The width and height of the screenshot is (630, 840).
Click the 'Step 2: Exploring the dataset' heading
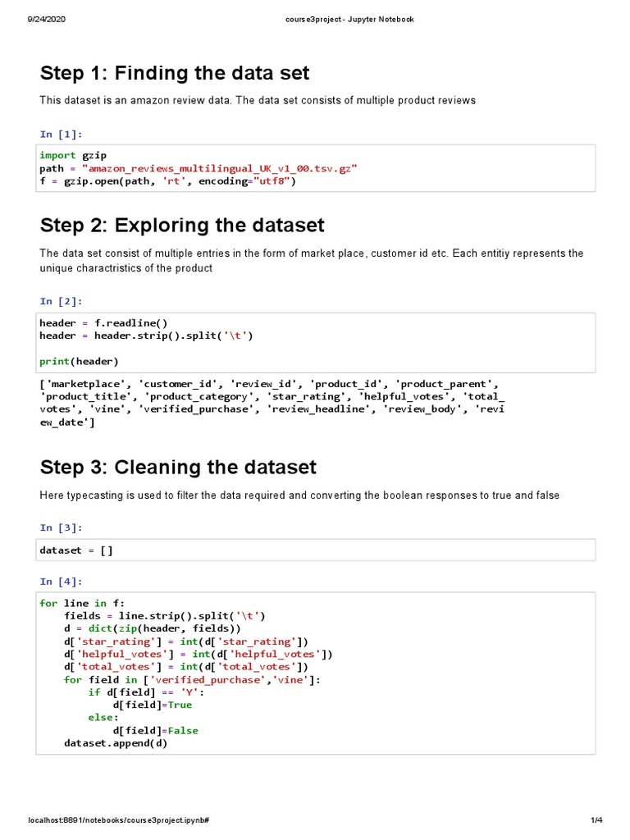coord(182,226)
